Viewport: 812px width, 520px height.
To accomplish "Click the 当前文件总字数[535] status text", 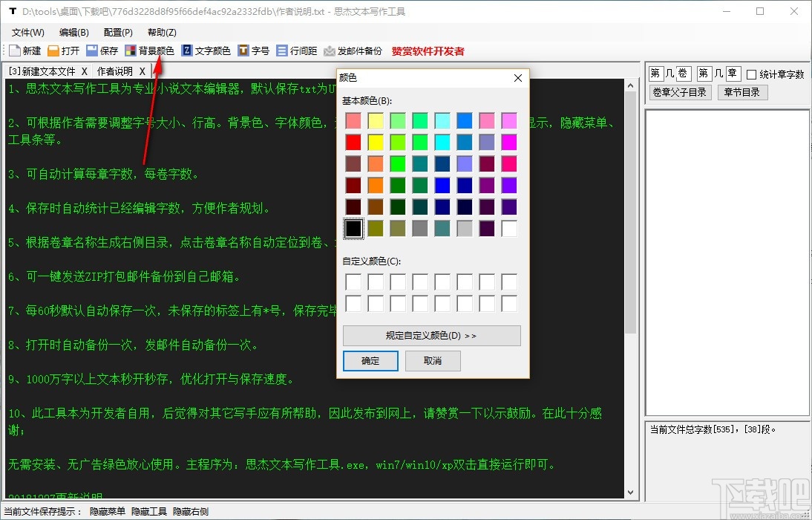I will coord(713,430).
